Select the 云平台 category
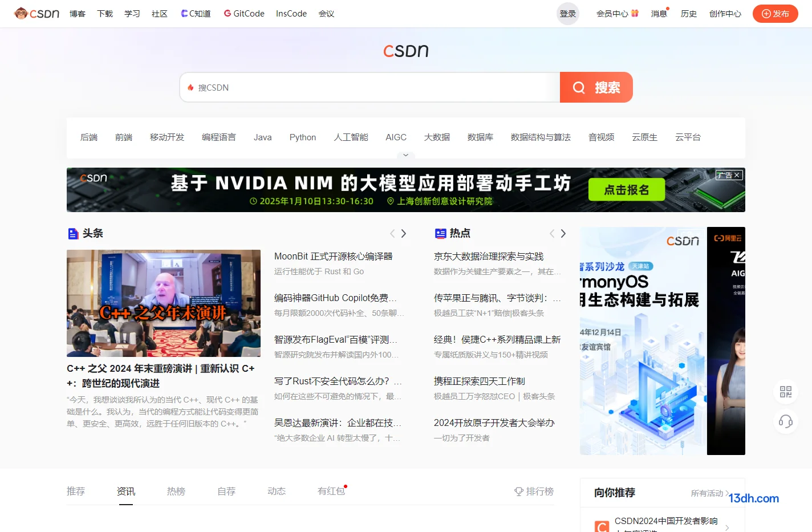The height and width of the screenshot is (532, 812). point(688,137)
